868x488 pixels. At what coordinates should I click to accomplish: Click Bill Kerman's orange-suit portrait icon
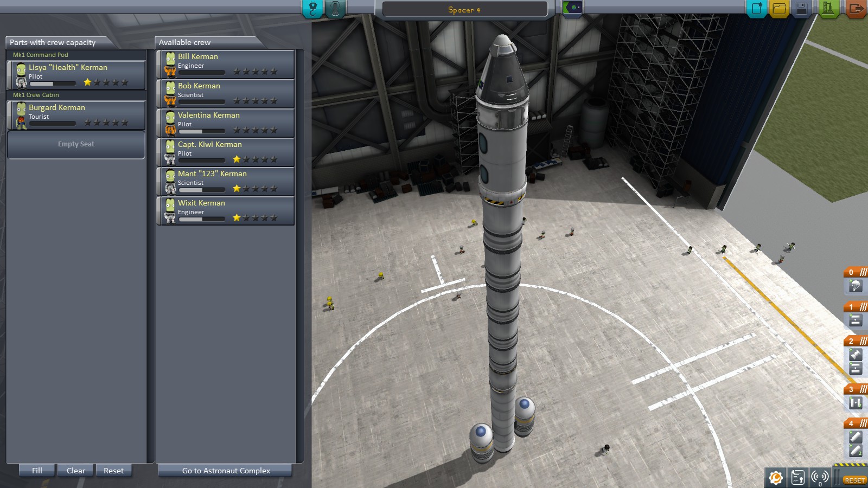pos(170,65)
